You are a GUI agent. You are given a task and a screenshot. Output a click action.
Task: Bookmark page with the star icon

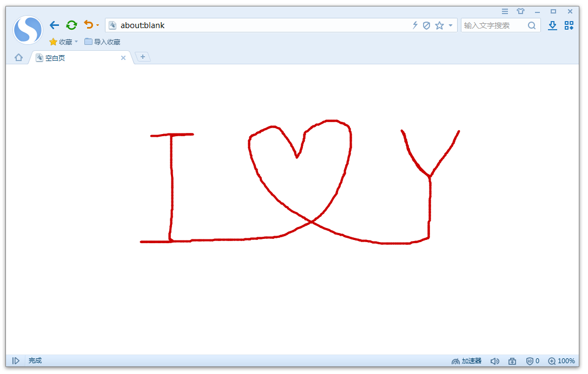(x=439, y=25)
